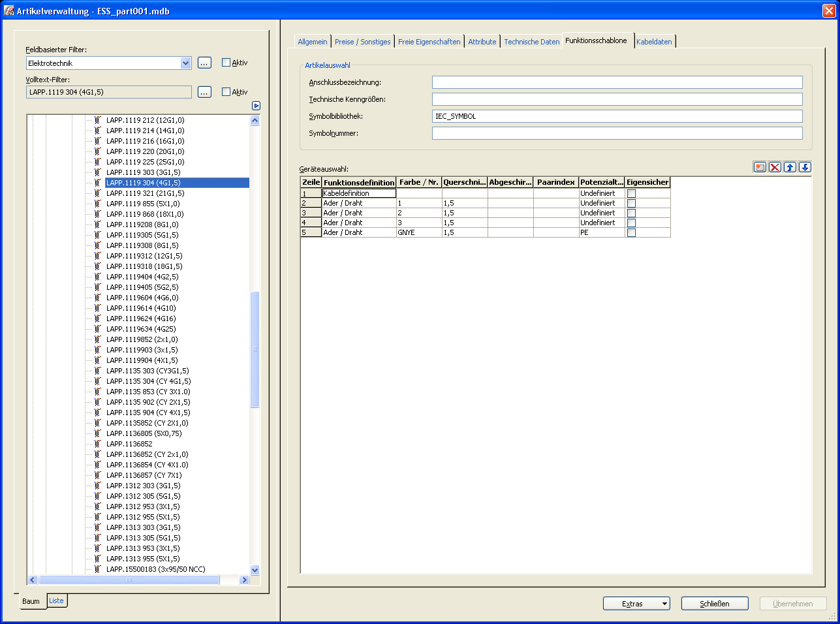Switch to Liste view tab
This screenshot has height=624, width=840.
pos(57,601)
